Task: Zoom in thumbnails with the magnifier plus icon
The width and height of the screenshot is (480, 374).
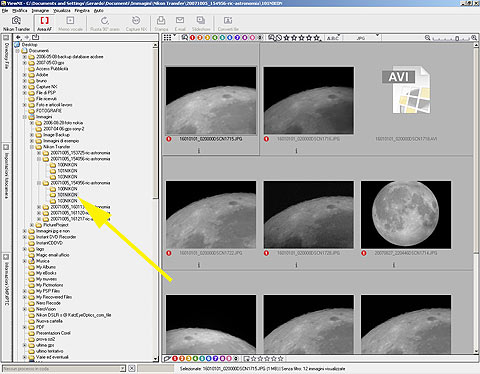Action: pyautogui.click(x=474, y=38)
